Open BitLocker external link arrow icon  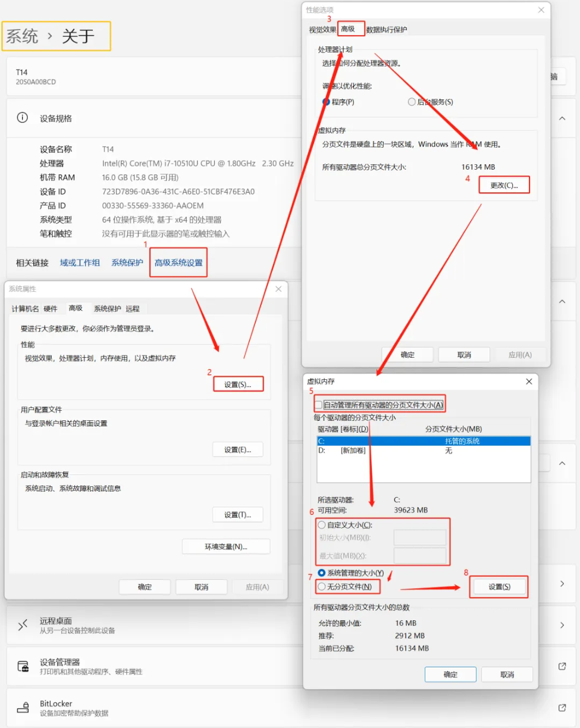tap(562, 708)
